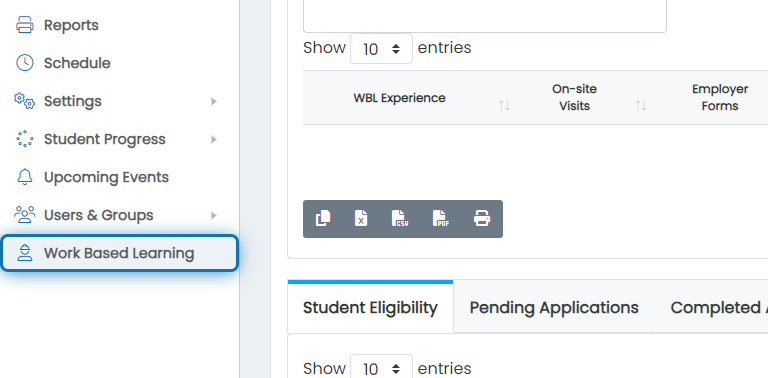Export table as PDF icon
This screenshot has height=378, width=768.
pyautogui.click(x=441, y=218)
